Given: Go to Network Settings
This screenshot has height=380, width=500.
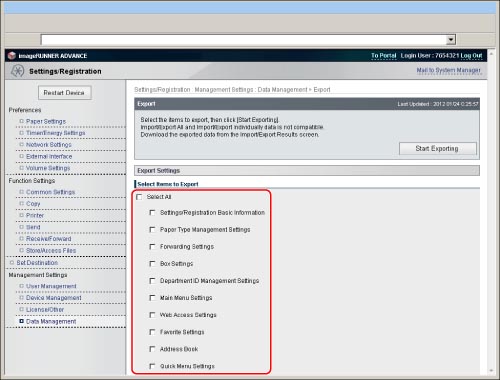Looking at the screenshot, I should pos(49,145).
